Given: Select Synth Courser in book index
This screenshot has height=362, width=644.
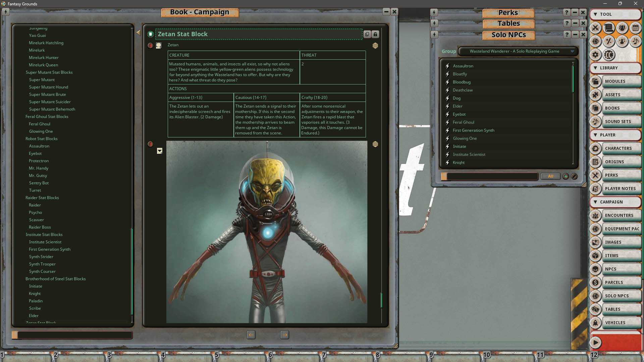Looking at the screenshot, I should pyautogui.click(x=42, y=271).
